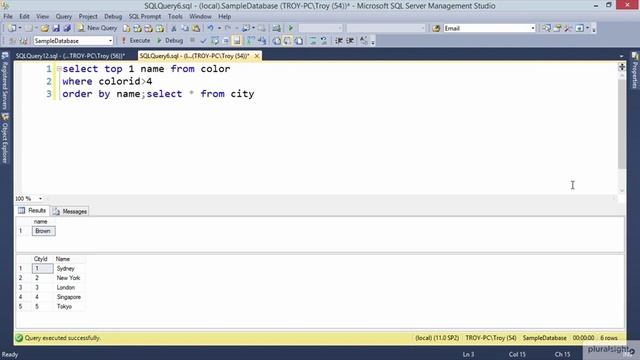
Task: Click the Undo arrow icon
Action: coord(211,28)
